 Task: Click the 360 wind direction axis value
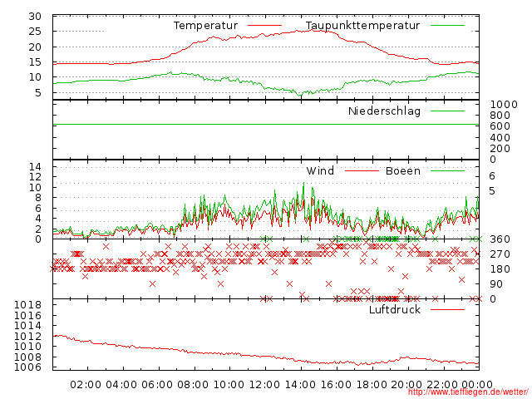coord(501,239)
